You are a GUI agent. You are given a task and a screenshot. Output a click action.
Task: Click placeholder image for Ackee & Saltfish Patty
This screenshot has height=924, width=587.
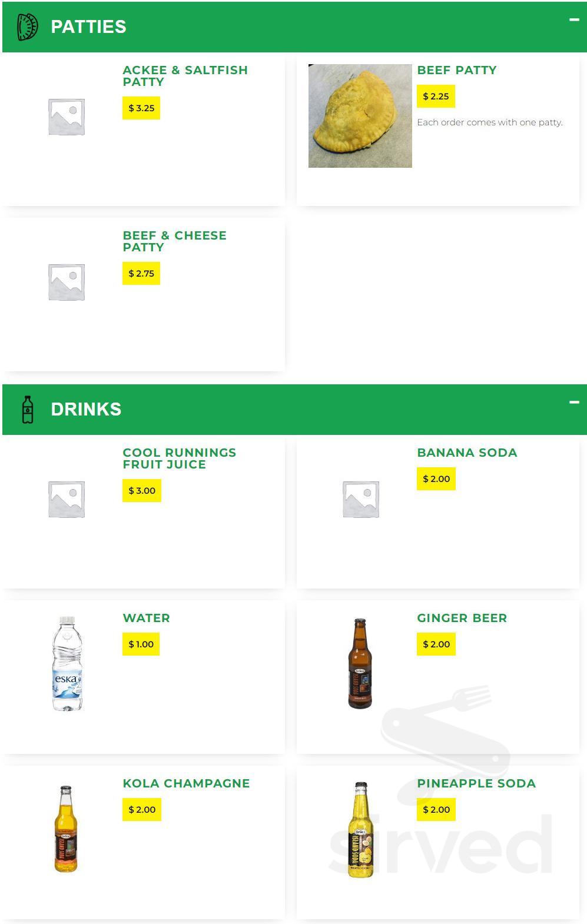tap(67, 117)
